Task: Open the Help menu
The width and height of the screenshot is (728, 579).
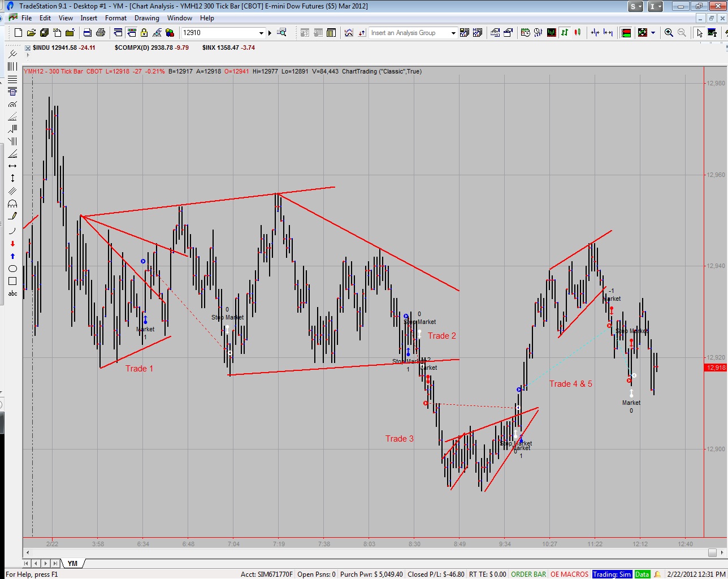Action: 207,18
